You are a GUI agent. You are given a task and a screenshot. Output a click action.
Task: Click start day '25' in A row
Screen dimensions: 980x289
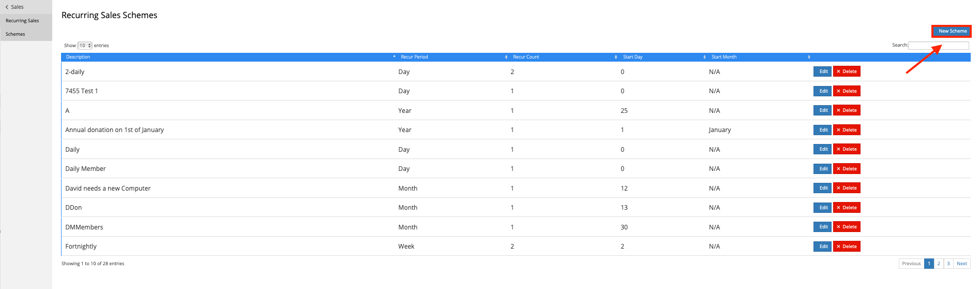click(624, 111)
